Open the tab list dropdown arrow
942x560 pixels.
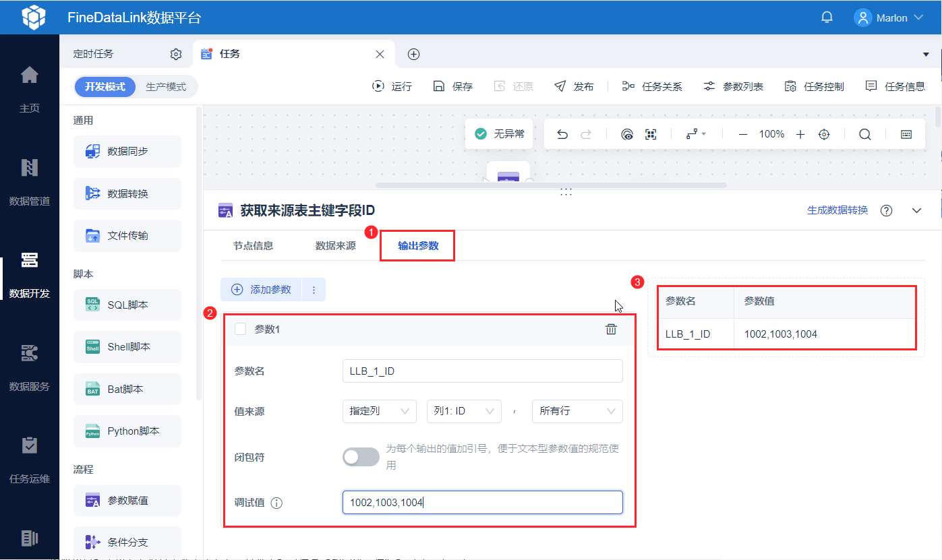pos(926,55)
